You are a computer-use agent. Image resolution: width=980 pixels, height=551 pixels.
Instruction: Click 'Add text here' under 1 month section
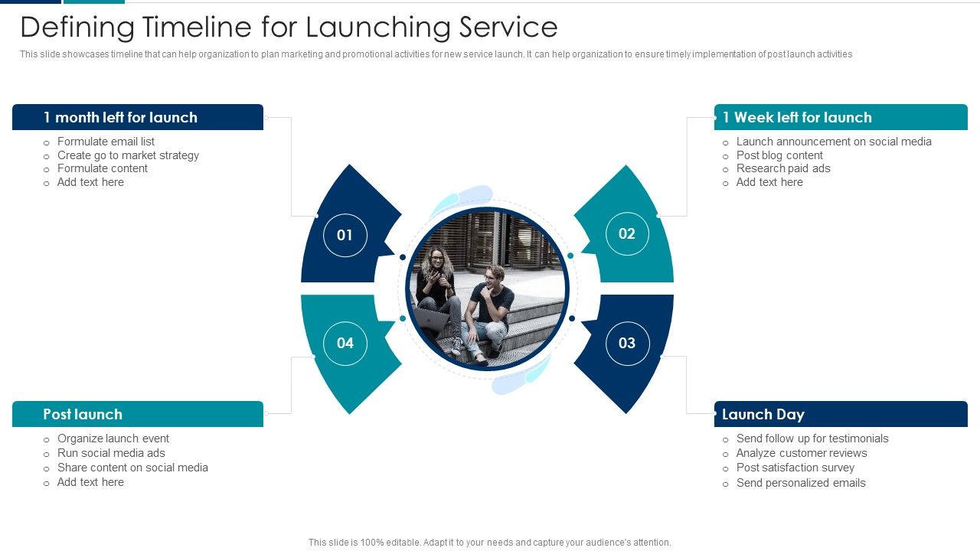point(90,182)
